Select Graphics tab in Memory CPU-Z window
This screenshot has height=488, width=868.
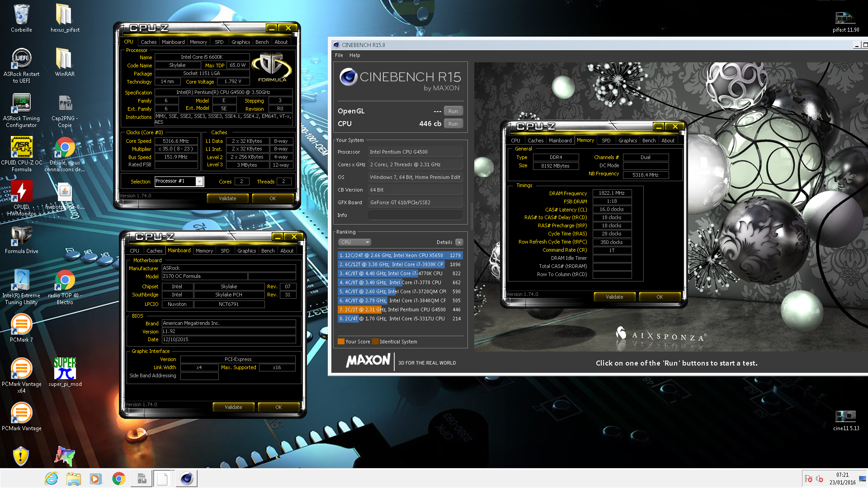click(627, 141)
